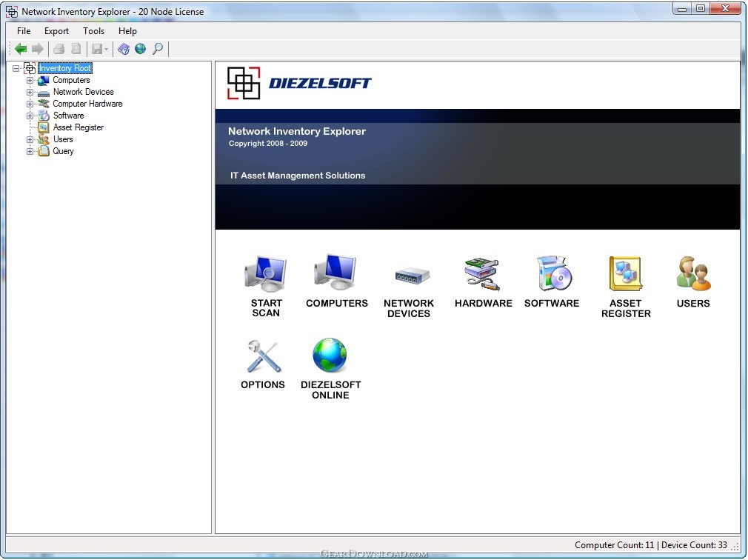This screenshot has height=560, width=748.
Task: Click the 'Device Count: 33' status bar text
Action: pos(694,545)
